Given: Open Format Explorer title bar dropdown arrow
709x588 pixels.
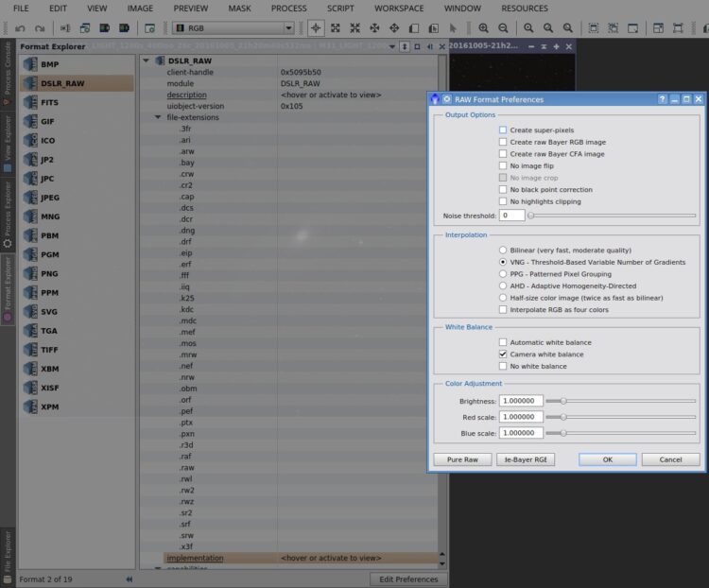Looking at the screenshot, I should pyautogui.click(x=392, y=46).
